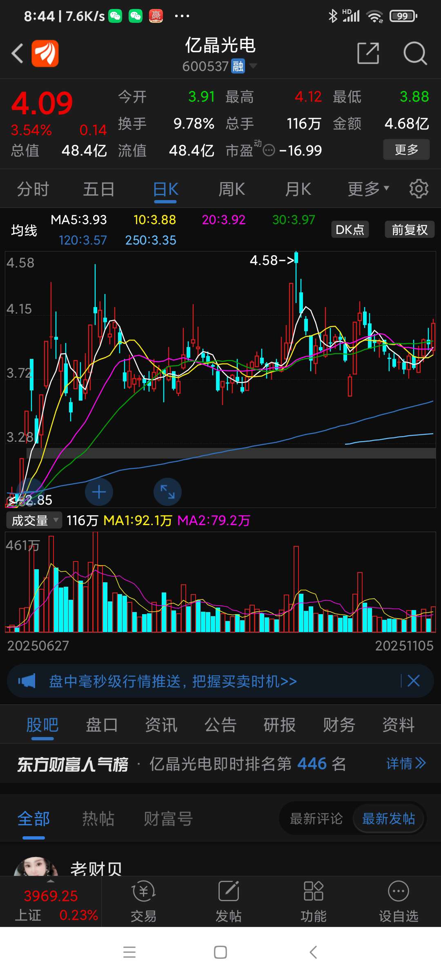Open the 资料 section tab
441x980 pixels.
point(399,725)
